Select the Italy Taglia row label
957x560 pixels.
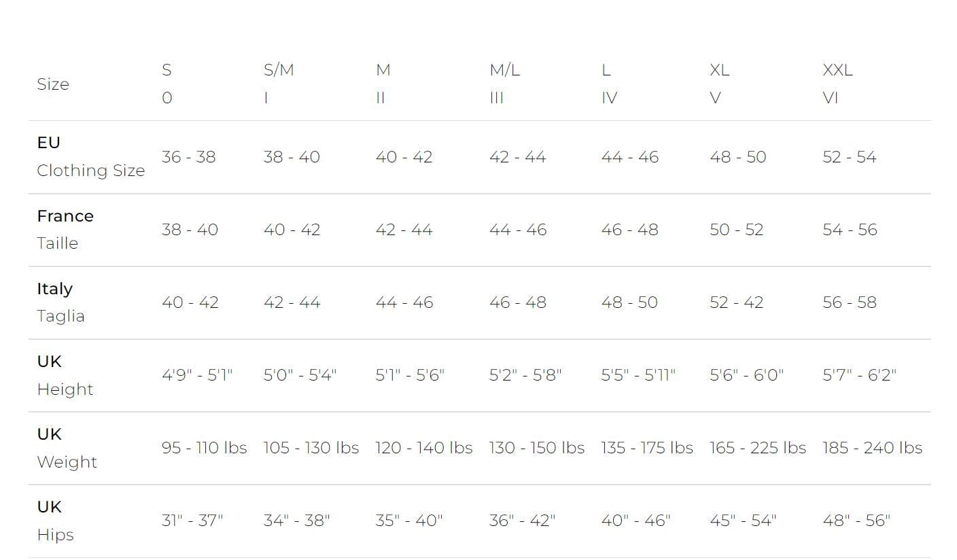pyautogui.click(x=60, y=302)
